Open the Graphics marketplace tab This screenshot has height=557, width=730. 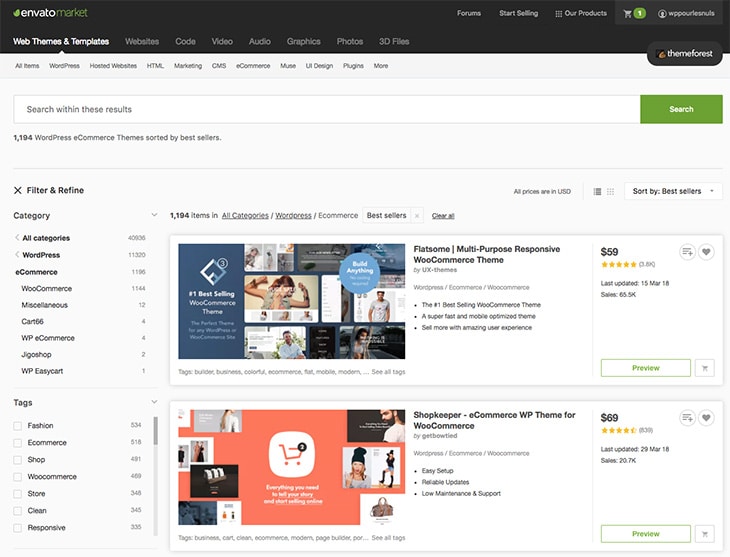tap(304, 41)
